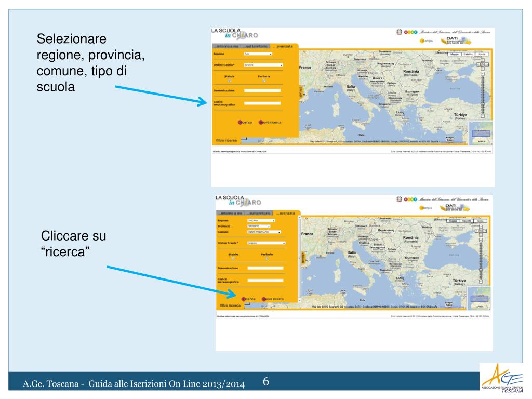Click the La Scuola in Chiaro logo, Toscana-filled screenshot
532x399 pixels.
238,201
